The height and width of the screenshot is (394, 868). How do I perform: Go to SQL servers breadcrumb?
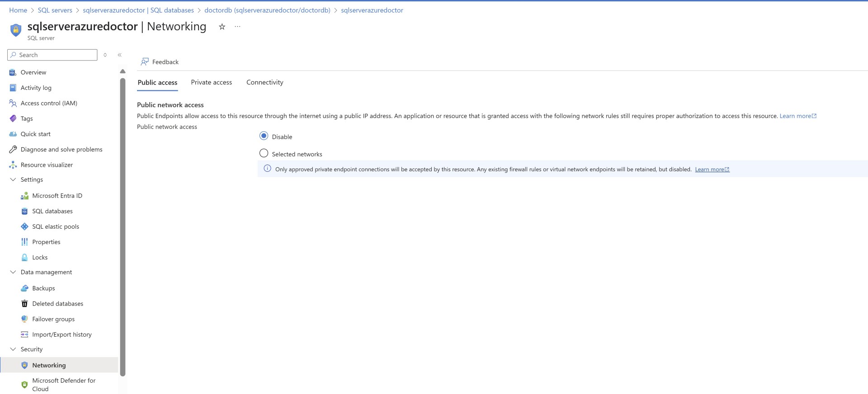pos(55,10)
